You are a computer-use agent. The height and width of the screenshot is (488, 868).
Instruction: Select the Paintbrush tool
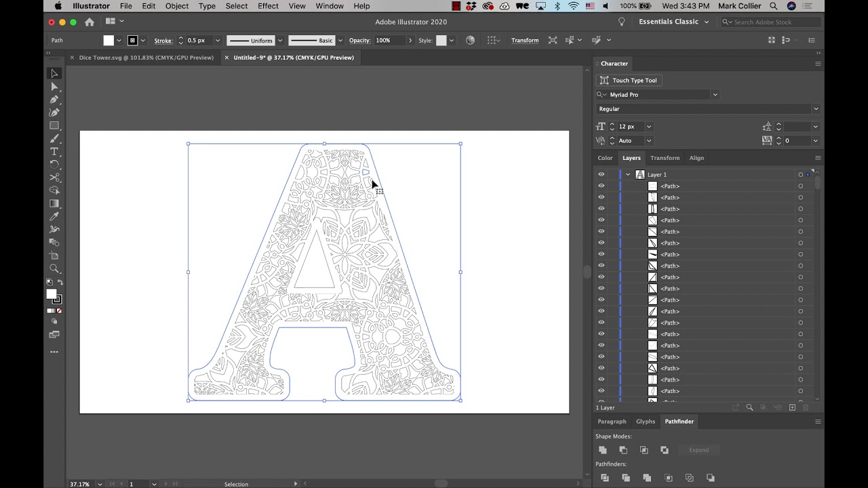point(54,138)
